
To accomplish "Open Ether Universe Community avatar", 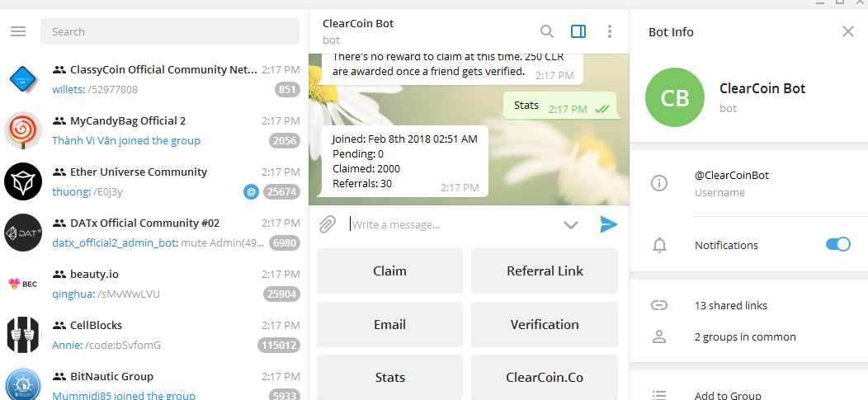I will point(23,181).
